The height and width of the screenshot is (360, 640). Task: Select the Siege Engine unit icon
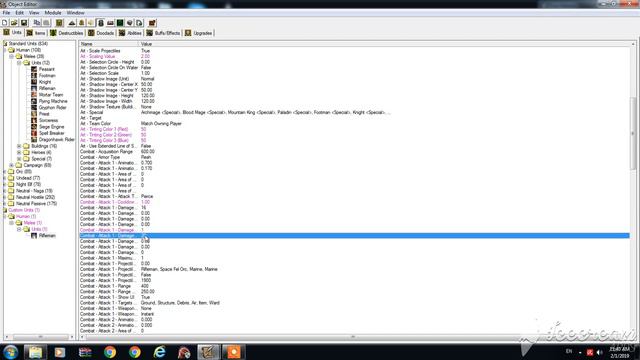34,127
